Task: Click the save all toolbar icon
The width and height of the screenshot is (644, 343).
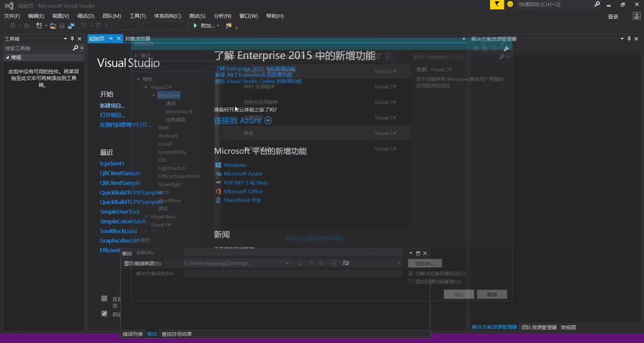Action: click(71, 26)
